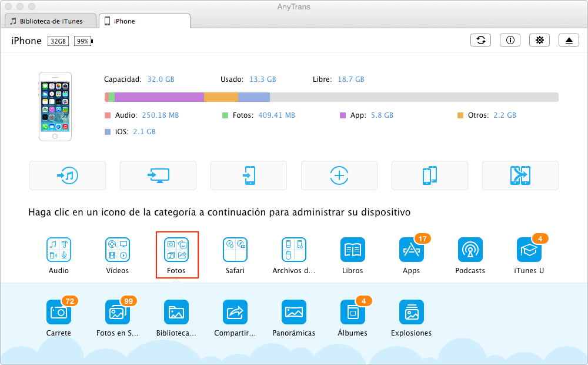Open the Libros category
Viewport: 588px width, 365px height.
[x=352, y=250]
